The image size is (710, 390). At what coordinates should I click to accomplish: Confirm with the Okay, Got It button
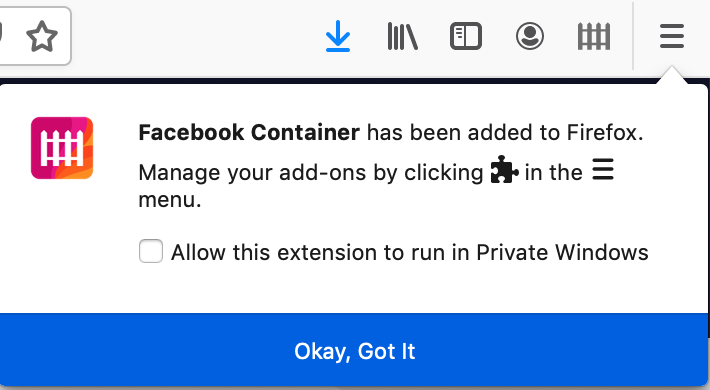[x=355, y=351]
